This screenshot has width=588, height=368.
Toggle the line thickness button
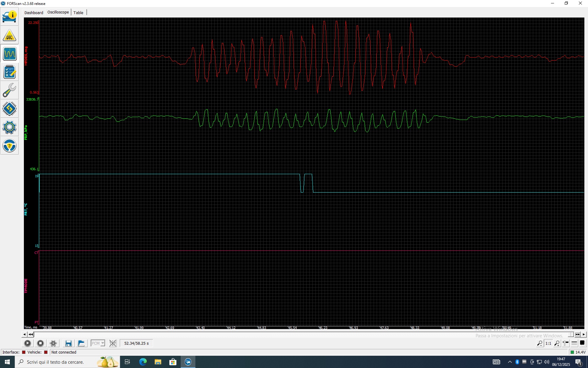pyautogui.click(x=574, y=343)
